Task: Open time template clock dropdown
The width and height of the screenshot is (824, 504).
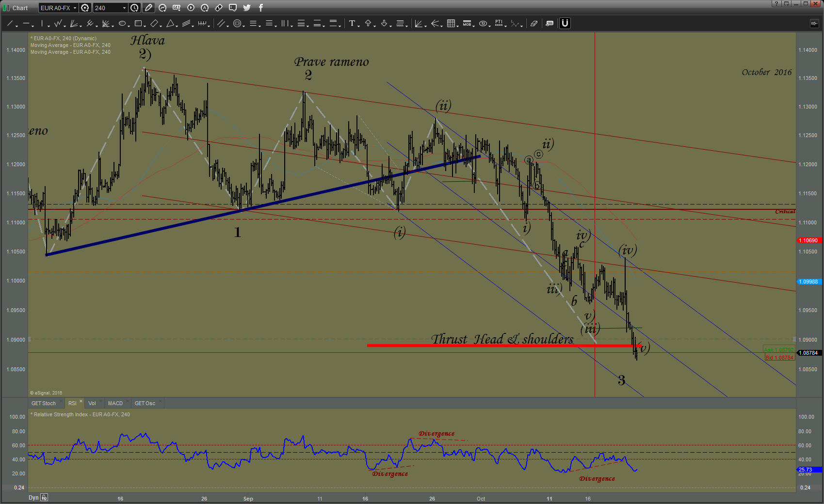Action: (x=135, y=8)
